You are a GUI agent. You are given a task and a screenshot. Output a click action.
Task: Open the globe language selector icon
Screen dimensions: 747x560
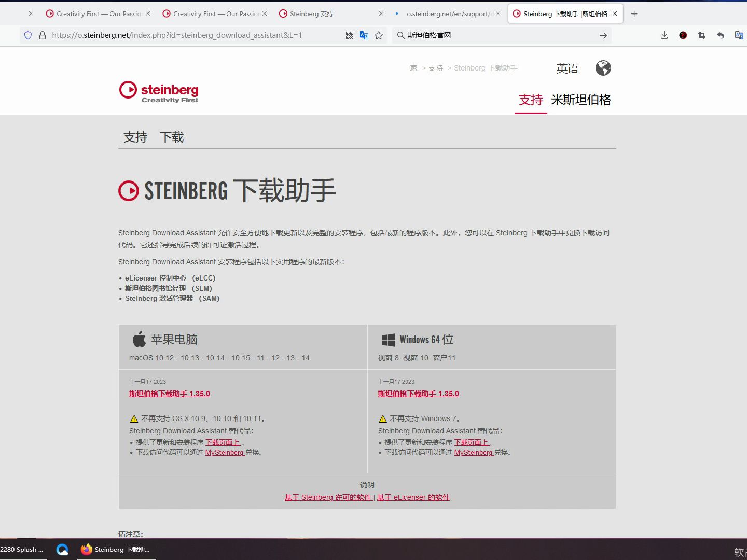point(603,68)
